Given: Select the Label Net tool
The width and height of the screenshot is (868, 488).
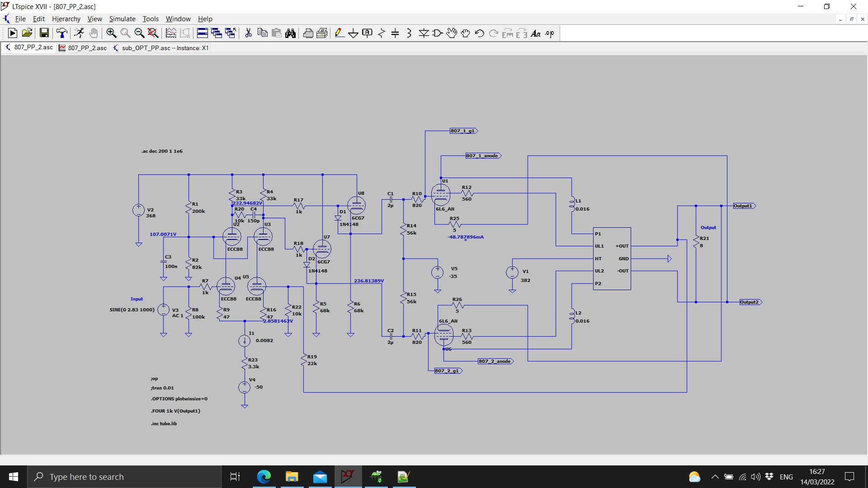Looking at the screenshot, I should point(367,33).
